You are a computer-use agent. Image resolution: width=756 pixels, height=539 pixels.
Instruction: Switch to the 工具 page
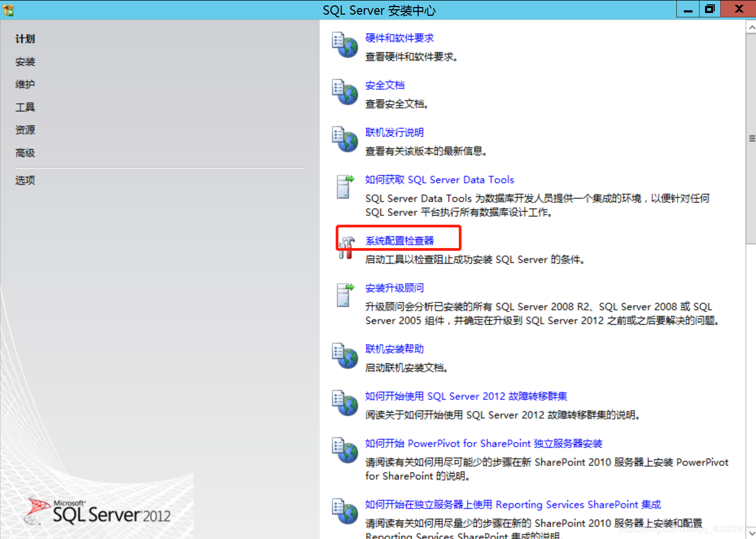(x=25, y=107)
